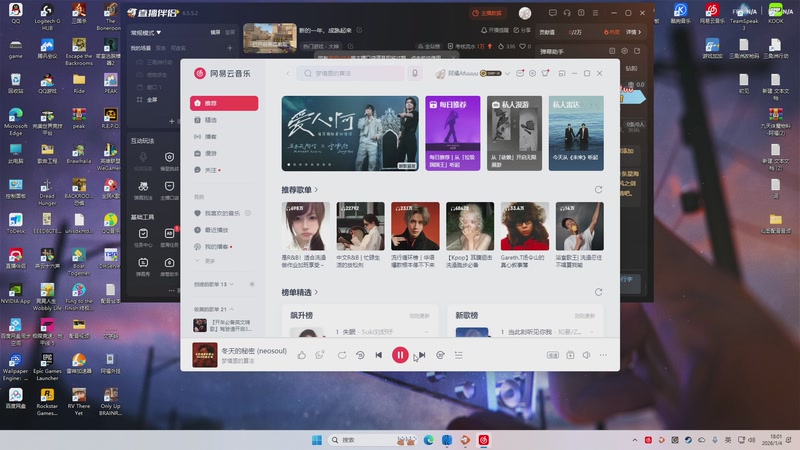
Task: Go back to the previous track
Action: coord(379,355)
